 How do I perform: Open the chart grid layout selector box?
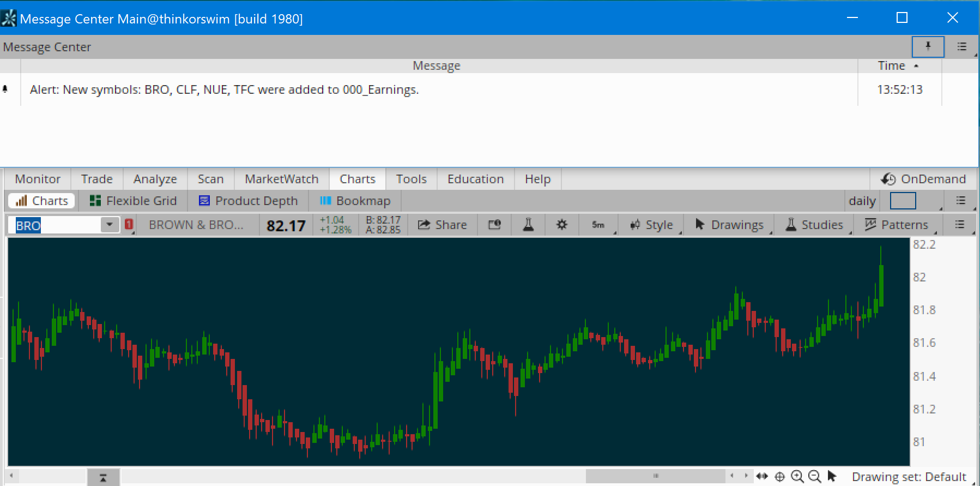tap(903, 201)
